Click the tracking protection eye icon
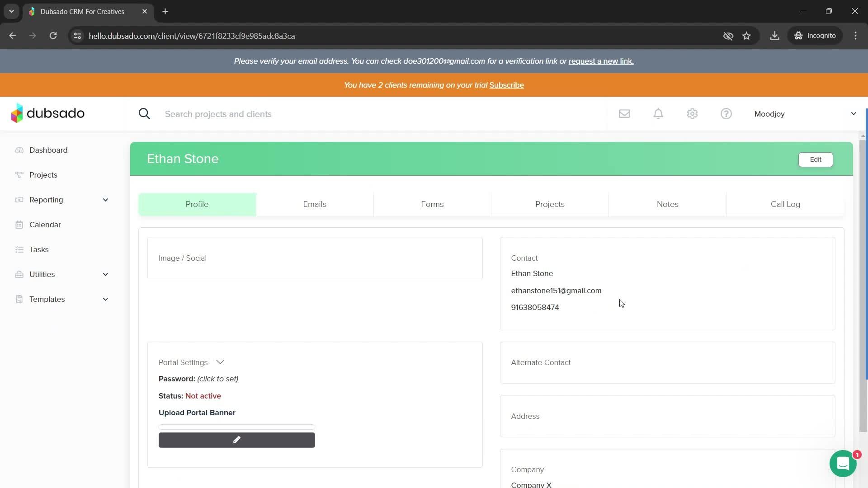Image resolution: width=868 pixels, height=488 pixels. click(x=728, y=36)
